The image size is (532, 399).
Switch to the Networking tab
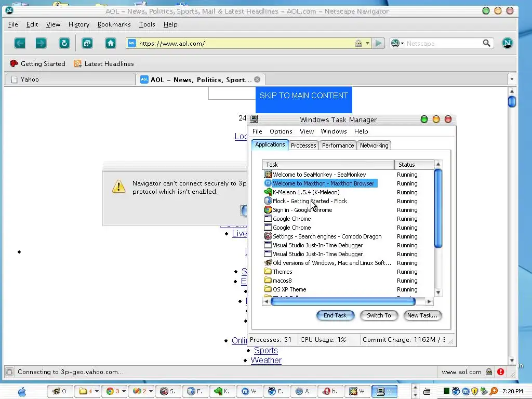[x=374, y=145]
